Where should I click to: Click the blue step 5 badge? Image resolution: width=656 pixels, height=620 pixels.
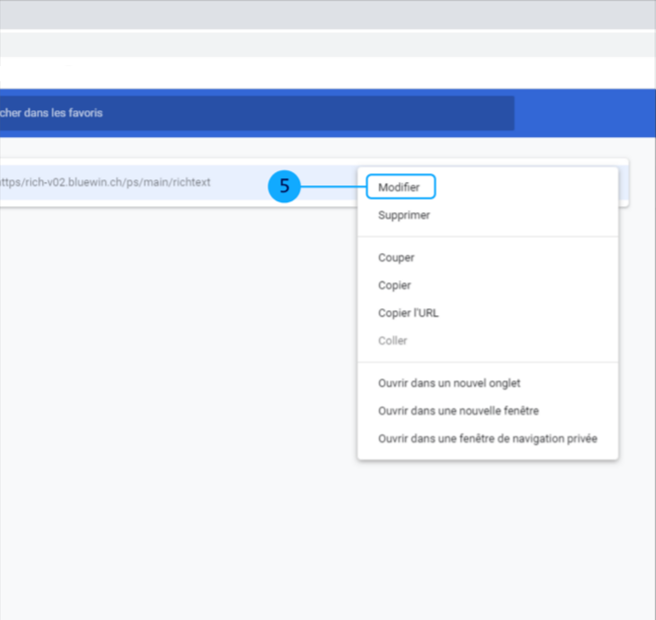(284, 186)
